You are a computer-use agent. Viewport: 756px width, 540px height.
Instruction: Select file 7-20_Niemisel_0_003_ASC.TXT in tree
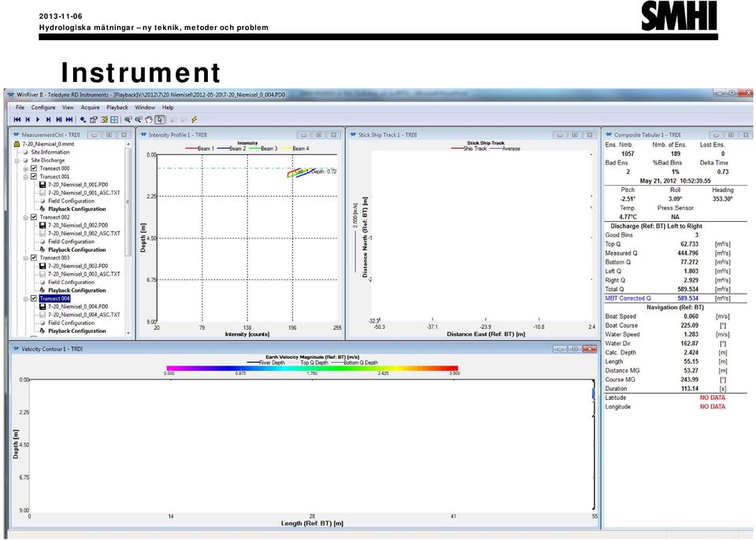tap(84, 274)
